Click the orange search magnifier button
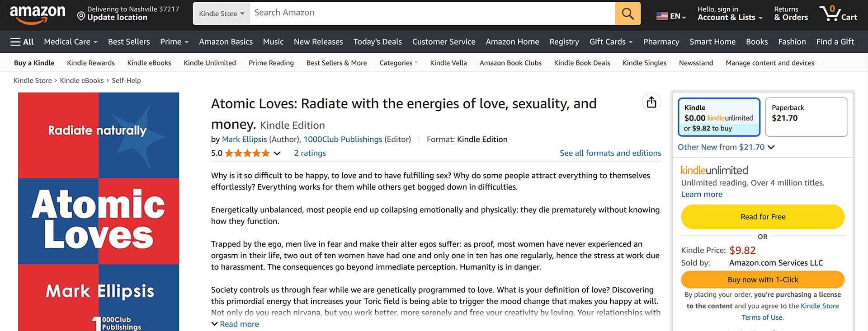This screenshot has height=331, width=868. 627,14
